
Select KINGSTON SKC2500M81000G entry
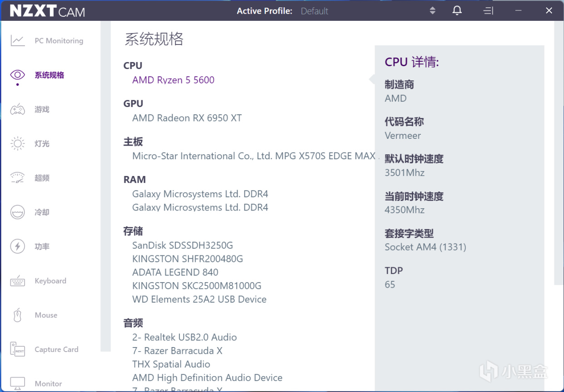coord(197,286)
